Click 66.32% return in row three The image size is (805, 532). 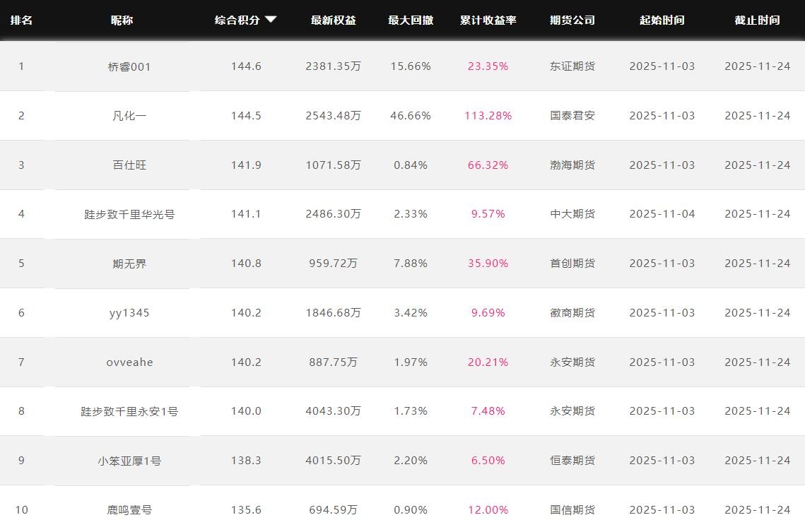(x=488, y=165)
